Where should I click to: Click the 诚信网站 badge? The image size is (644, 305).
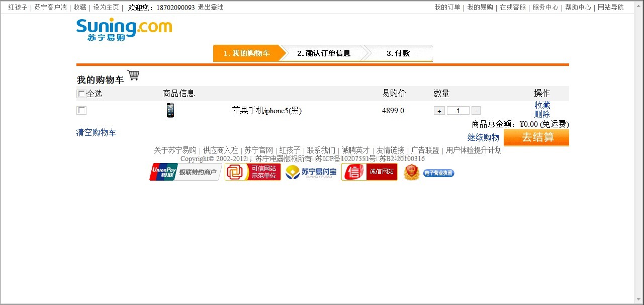click(370, 172)
